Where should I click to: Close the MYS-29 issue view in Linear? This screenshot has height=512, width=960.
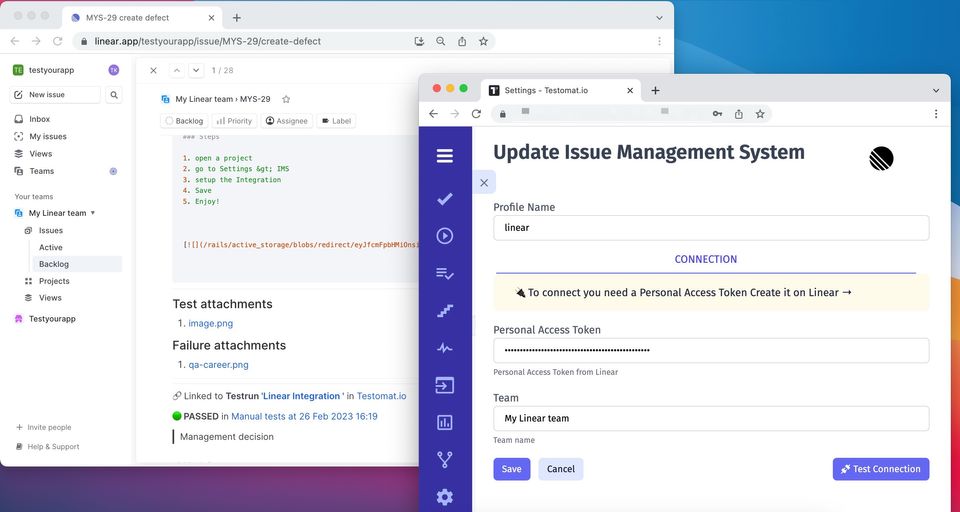tap(154, 70)
